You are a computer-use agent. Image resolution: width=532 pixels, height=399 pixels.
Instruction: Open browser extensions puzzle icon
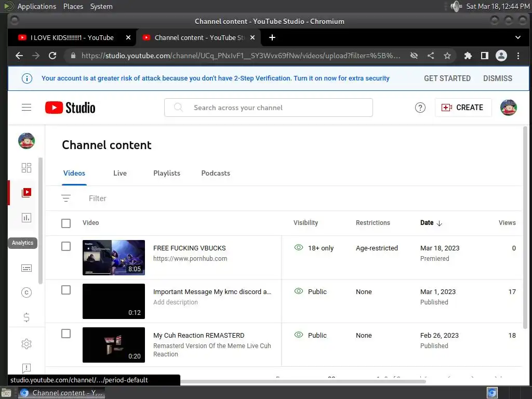(x=468, y=56)
